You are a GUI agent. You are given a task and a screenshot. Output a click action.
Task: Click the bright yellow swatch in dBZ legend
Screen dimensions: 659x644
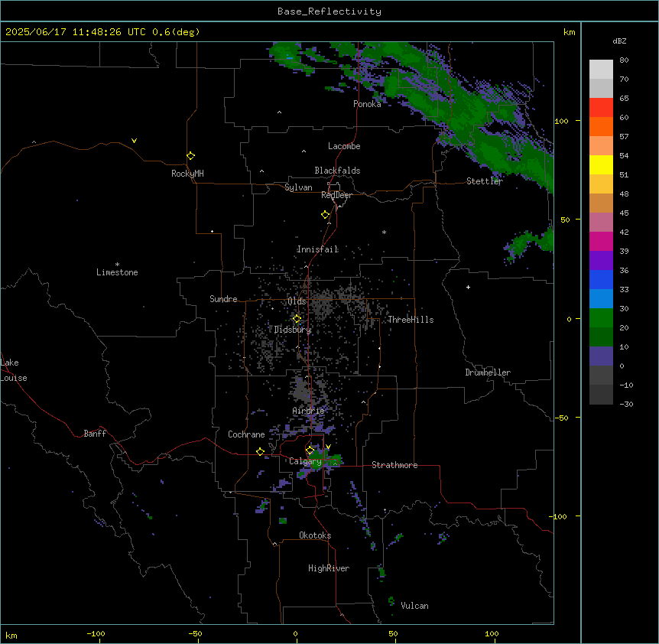tap(601, 164)
